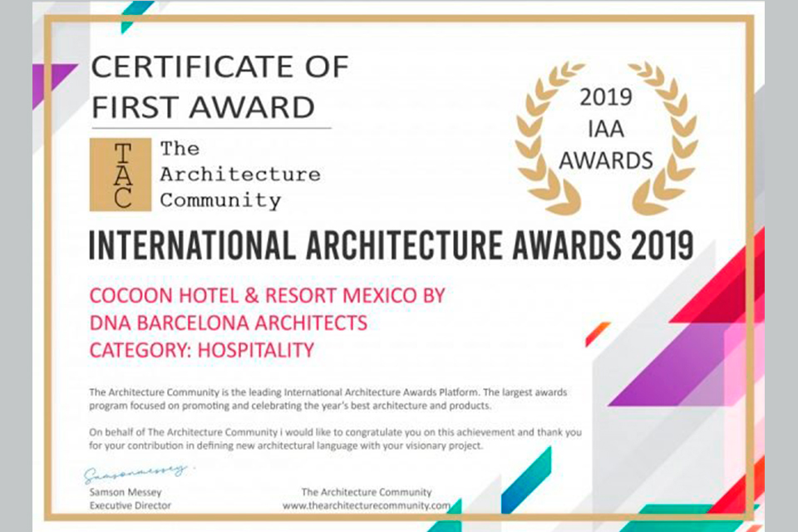The image size is (798, 532).
Task: Click "IAA" inside the laurel wreath
Action: 606,129
